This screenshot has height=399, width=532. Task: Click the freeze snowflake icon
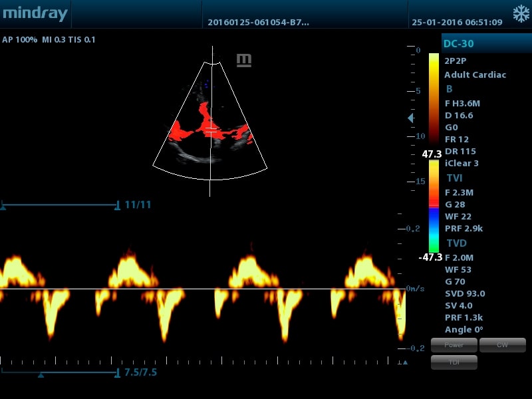(521, 14)
